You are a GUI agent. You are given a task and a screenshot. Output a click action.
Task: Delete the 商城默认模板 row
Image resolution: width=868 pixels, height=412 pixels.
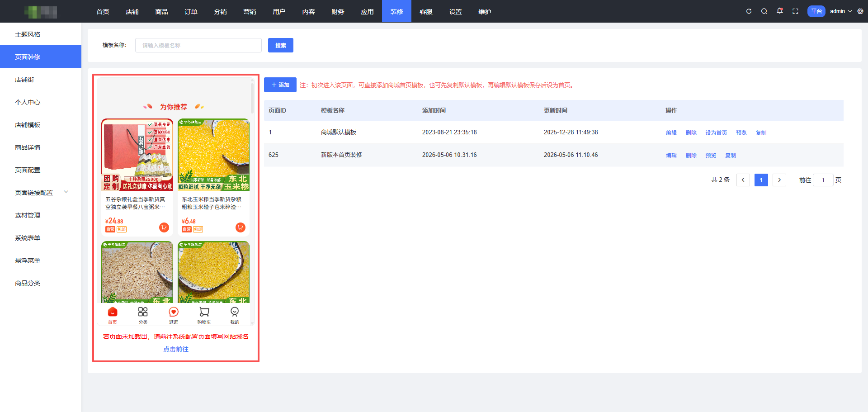tap(691, 133)
